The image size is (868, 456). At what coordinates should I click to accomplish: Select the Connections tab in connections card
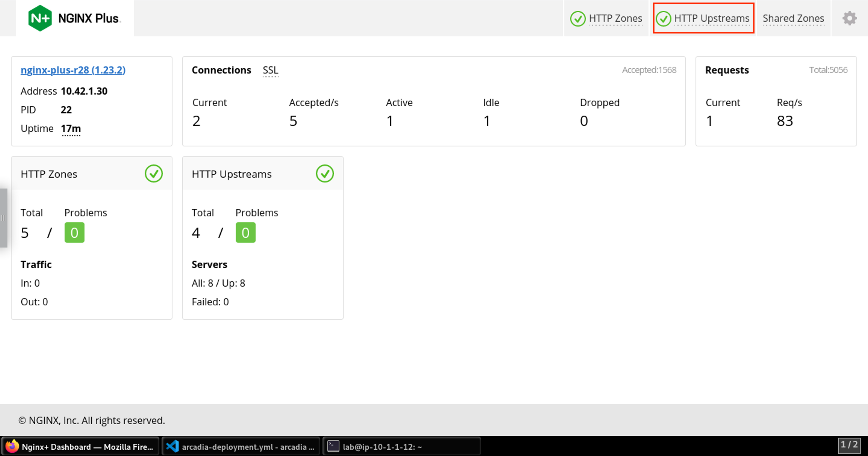pos(222,70)
